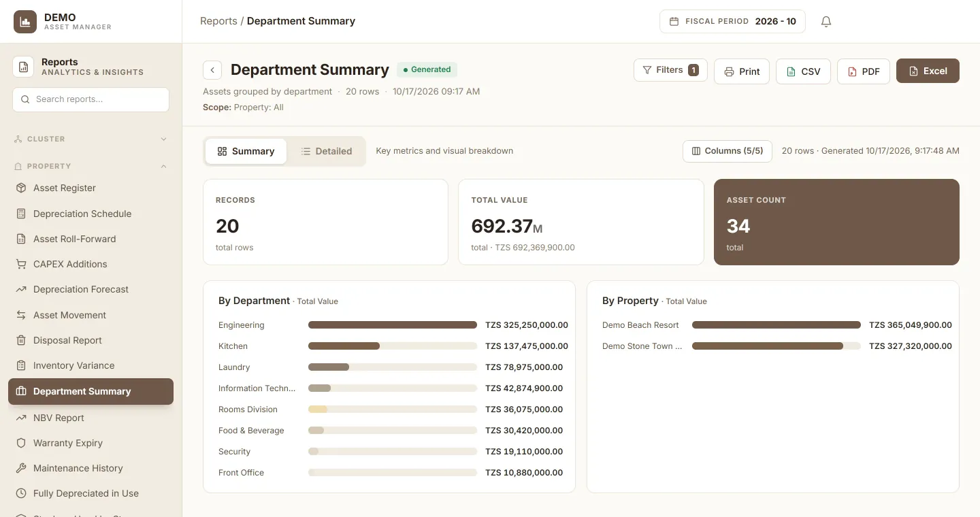Open Maintenance History report
This screenshot has width=980, height=517.
(x=91, y=468)
